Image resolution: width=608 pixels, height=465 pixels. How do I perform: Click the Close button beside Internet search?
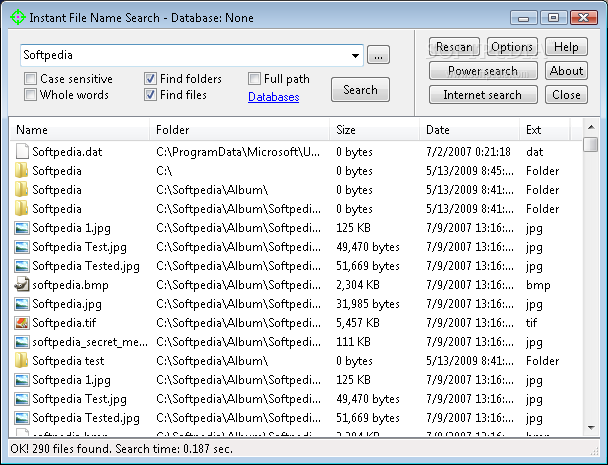566,95
